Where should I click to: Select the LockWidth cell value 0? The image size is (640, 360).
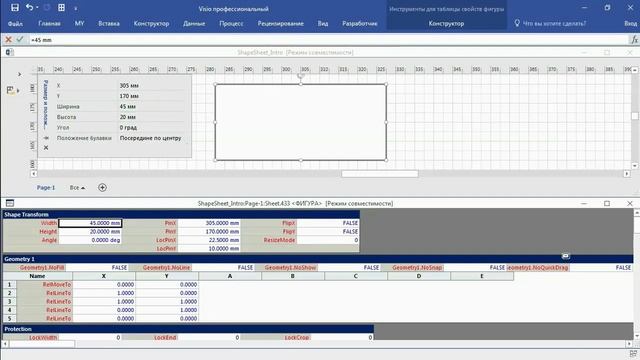pyautogui.click(x=90, y=338)
